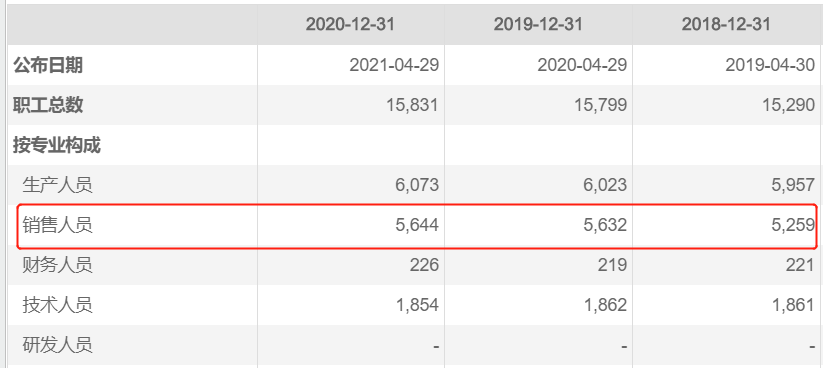
Task: Click the 2018-12-31 column header
Action: click(x=726, y=24)
